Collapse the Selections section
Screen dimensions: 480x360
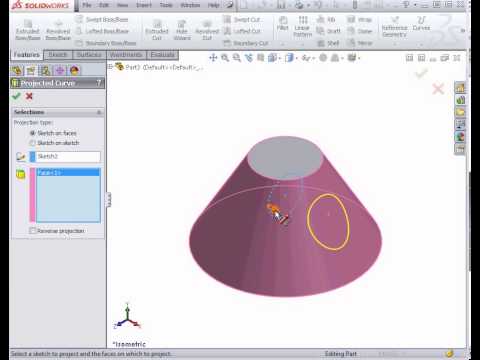click(99, 112)
